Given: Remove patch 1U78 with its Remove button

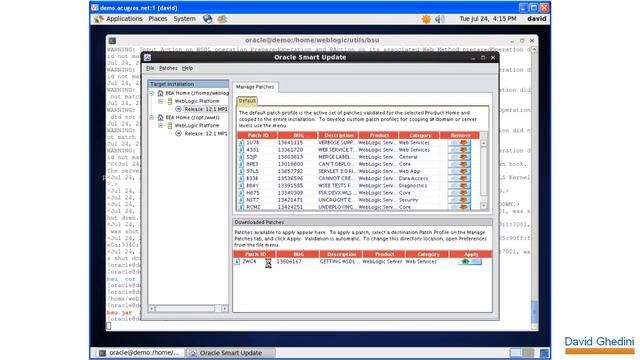Looking at the screenshot, I should pyautogui.click(x=459, y=143).
